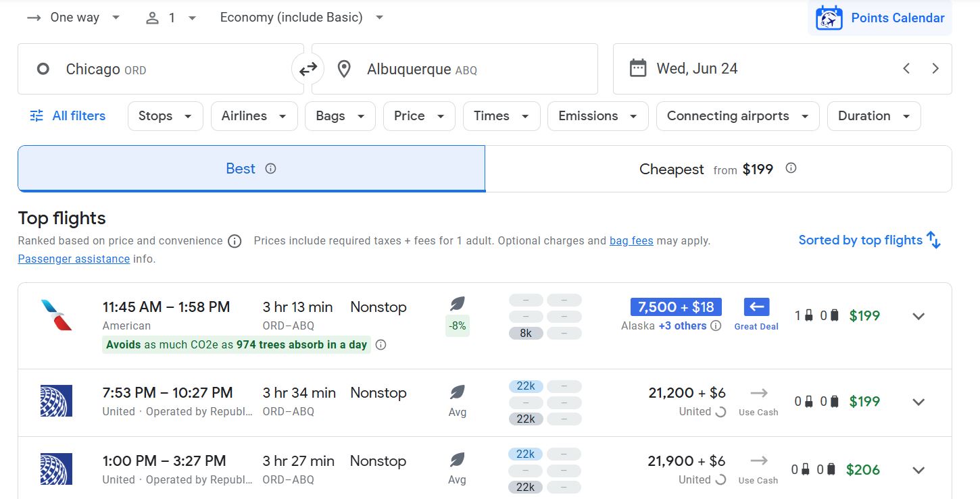Go to the previous departure date
The height and width of the screenshot is (499, 980).
point(906,68)
